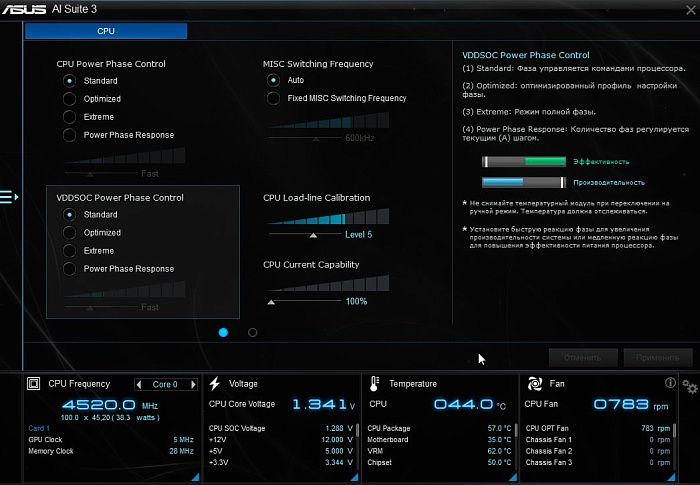Click the Fan panel fan icon

tap(534, 383)
